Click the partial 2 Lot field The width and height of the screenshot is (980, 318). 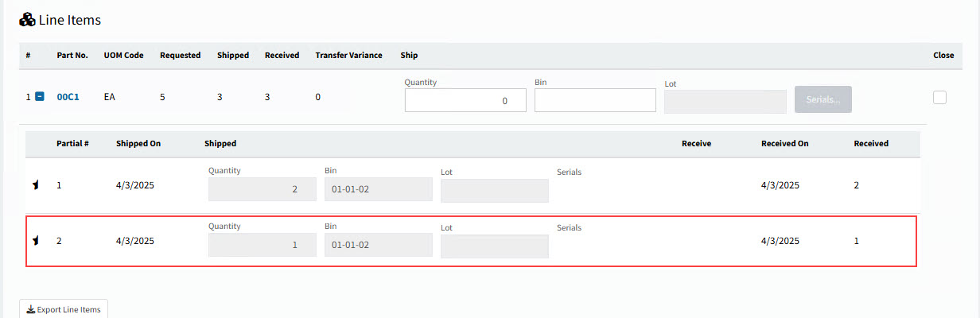point(494,246)
